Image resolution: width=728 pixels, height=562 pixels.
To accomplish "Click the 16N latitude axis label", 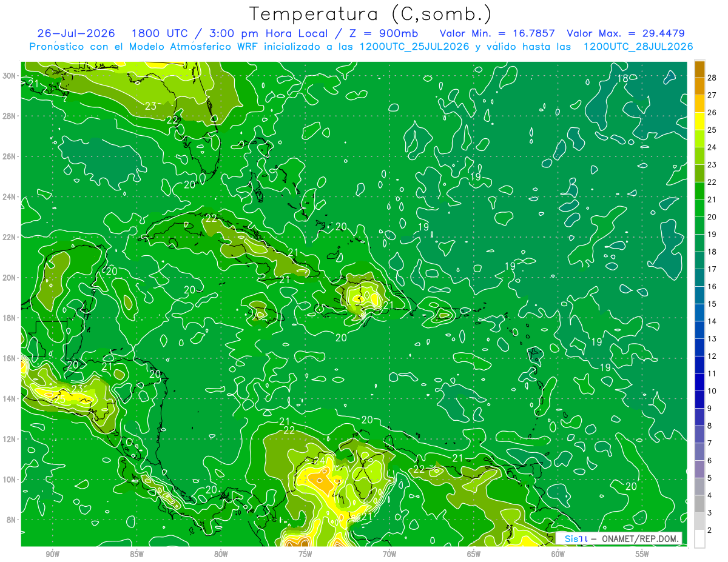I will click(x=9, y=358).
